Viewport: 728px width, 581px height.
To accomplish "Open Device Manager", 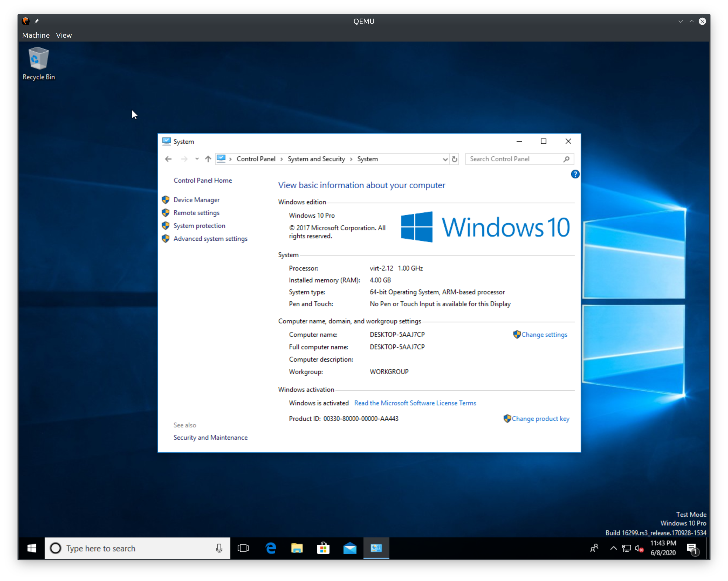I will tap(197, 200).
